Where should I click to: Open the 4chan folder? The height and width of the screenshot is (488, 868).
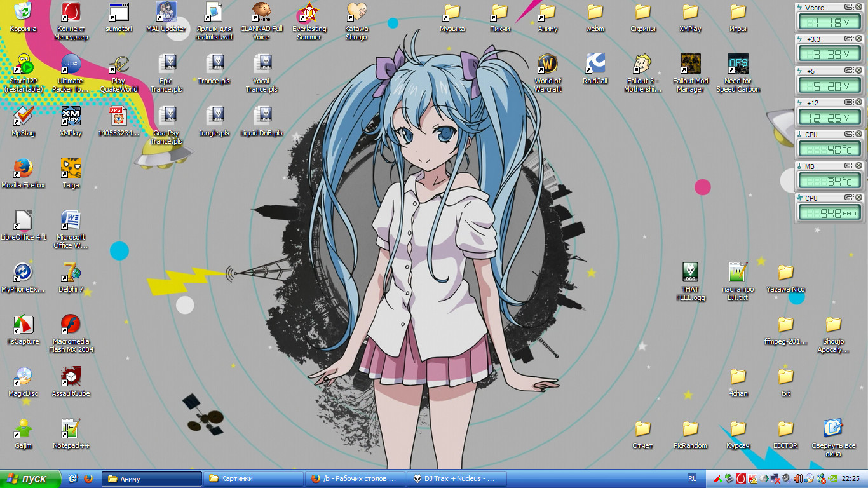point(738,382)
